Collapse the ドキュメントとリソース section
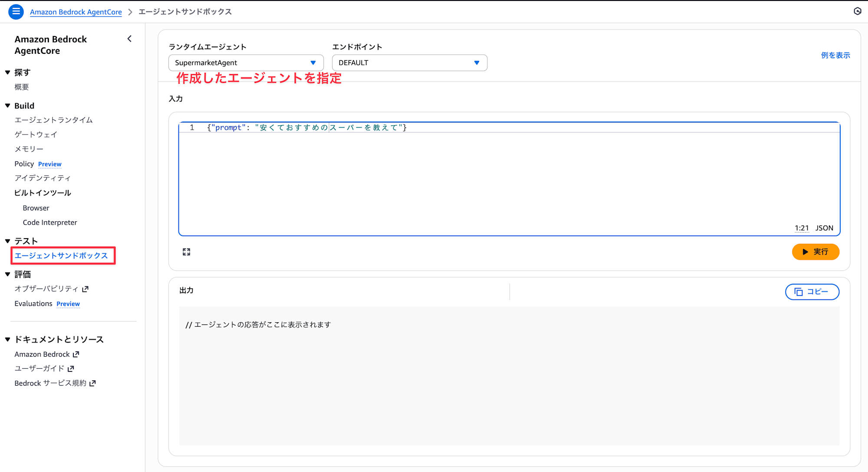The image size is (868, 472). pos(8,340)
